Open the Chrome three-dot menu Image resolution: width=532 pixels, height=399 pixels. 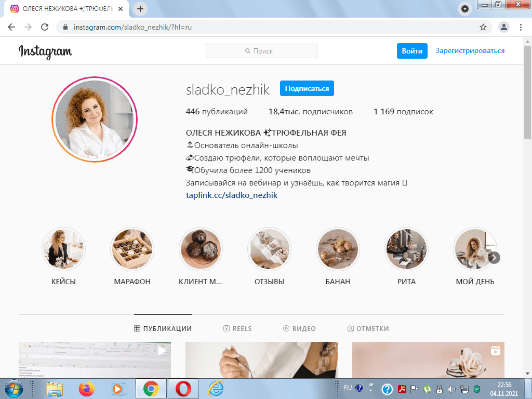point(521,27)
